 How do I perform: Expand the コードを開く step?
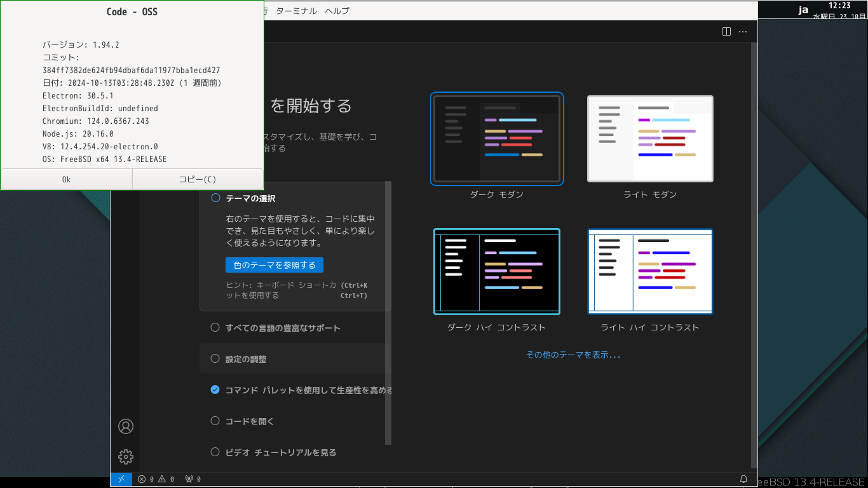tap(250, 421)
